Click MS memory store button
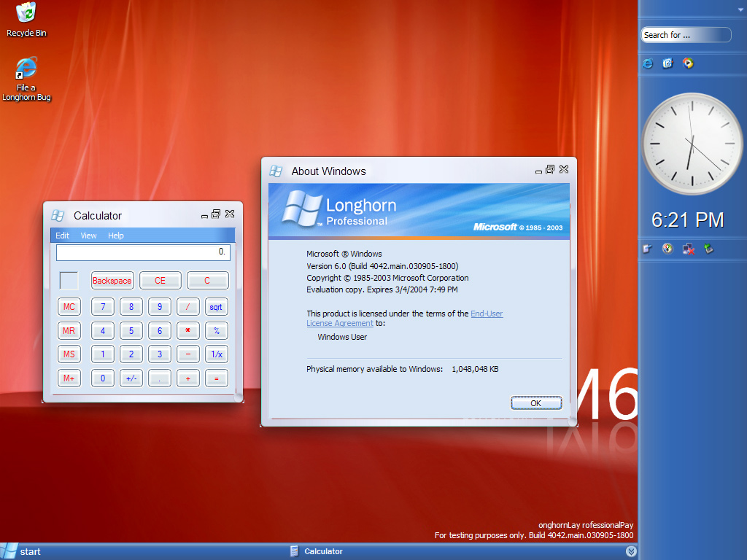Screen dimensions: 747x560 point(69,354)
